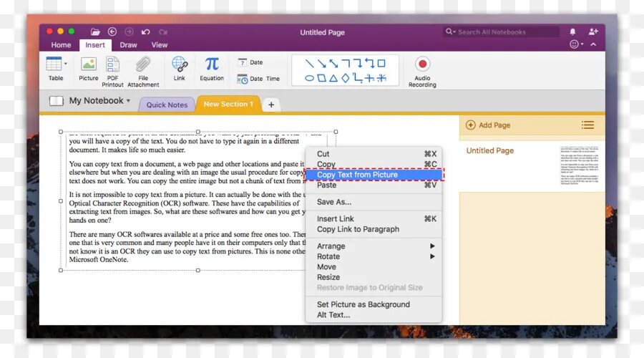Choose Copy from the context menu
This screenshot has width=644, height=358.
[374, 164]
